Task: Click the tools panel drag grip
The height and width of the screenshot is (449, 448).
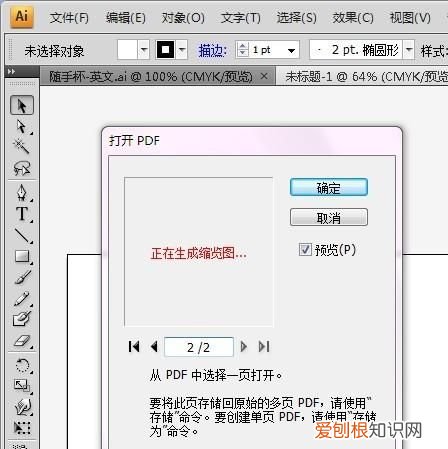Action: coord(22,83)
